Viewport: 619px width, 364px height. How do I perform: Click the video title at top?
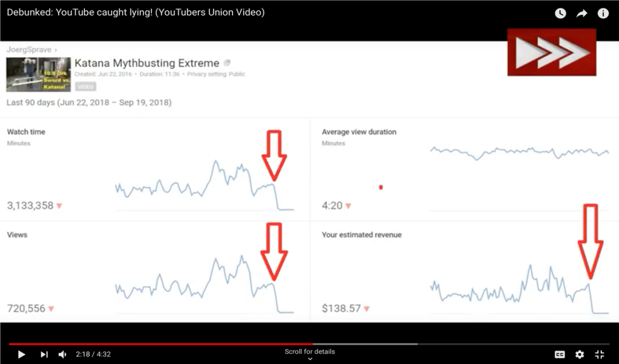(x=136, y=12)
